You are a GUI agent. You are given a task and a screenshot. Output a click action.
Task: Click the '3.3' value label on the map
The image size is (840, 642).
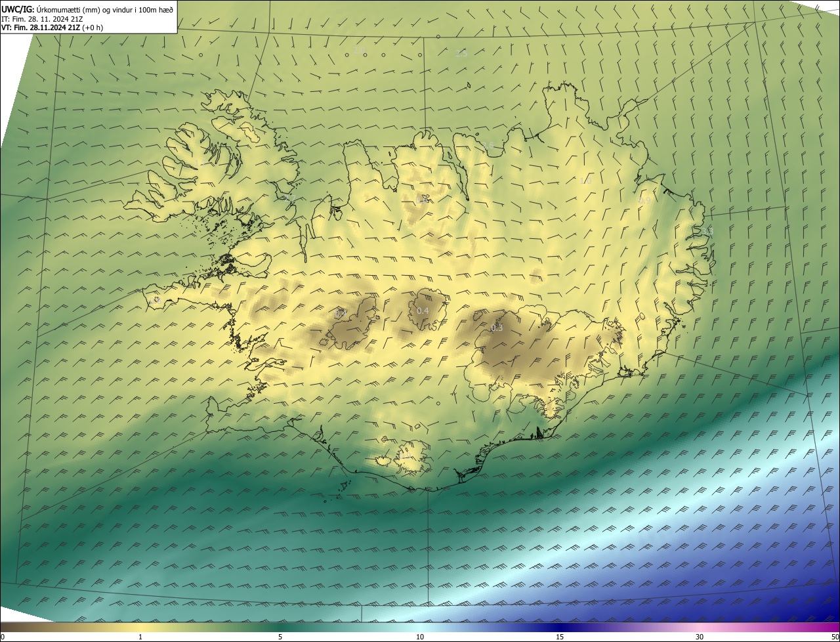pyautogui.click(x=707, y=231)
